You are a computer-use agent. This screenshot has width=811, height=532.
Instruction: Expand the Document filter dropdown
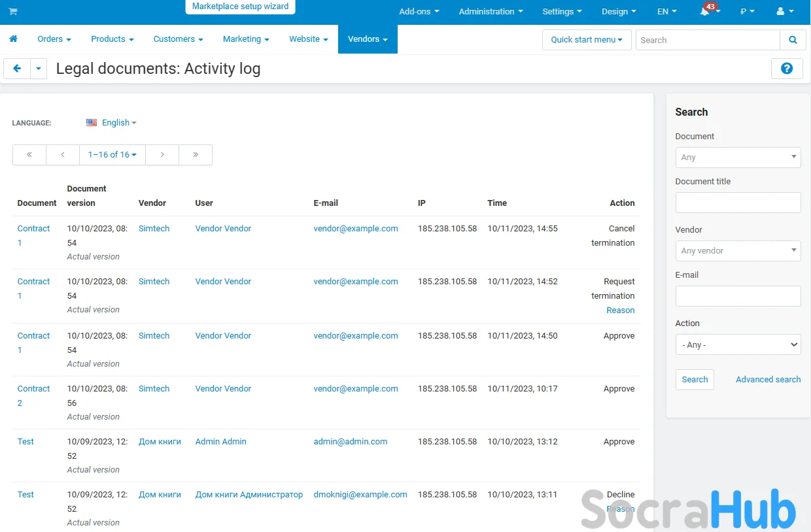(x=738, y=158)
